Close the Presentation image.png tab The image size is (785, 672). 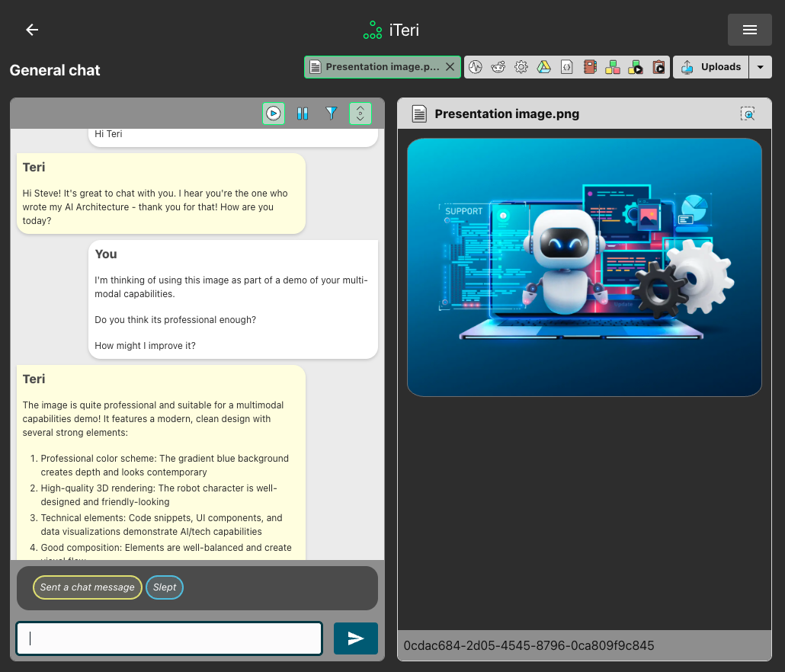tap(450, 67)
